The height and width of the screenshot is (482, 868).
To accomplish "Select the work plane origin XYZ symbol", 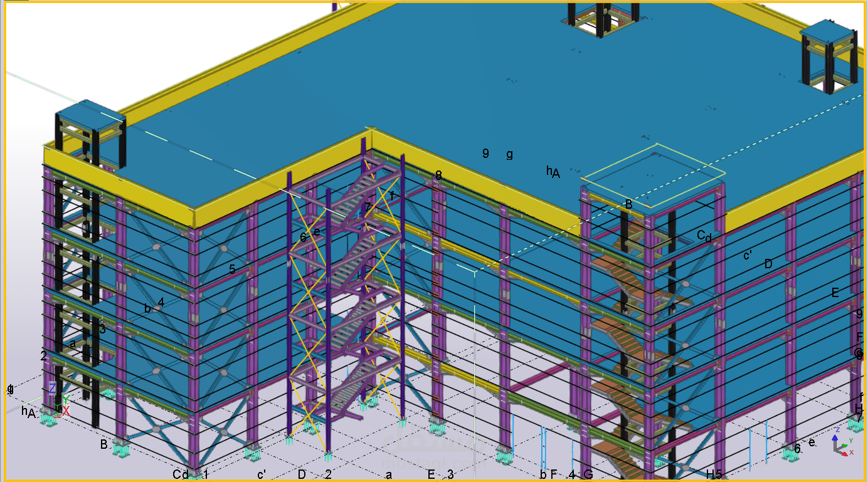I will (59, 399).
